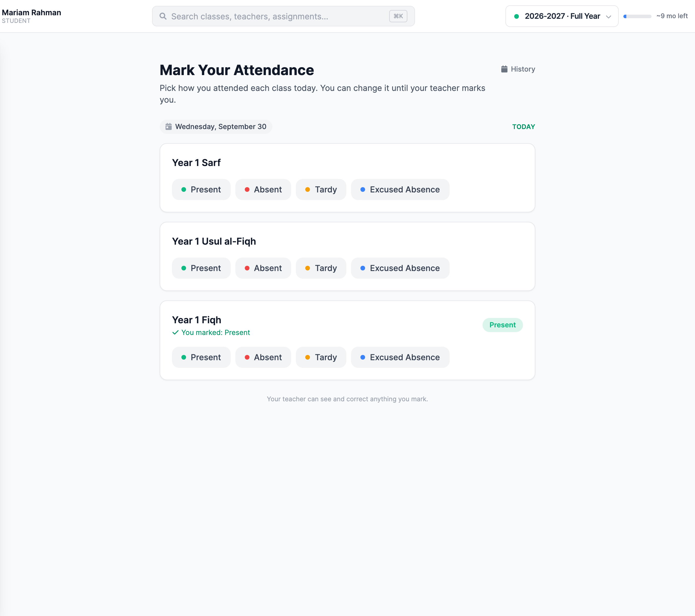Screen dimensions: 695x616
Task: Mark Year 1 Usul al-Fiqh as Tardy
Action: coord(321,268)
